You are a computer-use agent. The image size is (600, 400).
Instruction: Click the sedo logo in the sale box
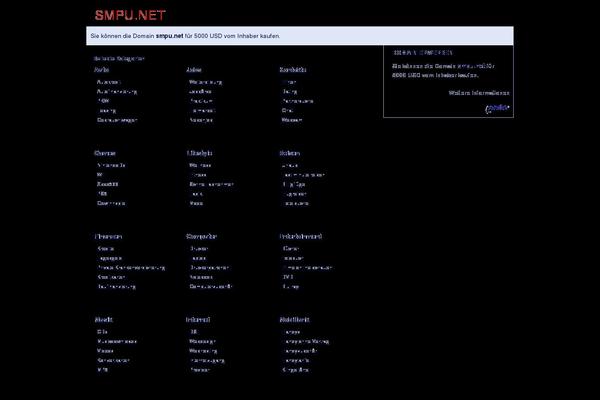tap(497, 108)
